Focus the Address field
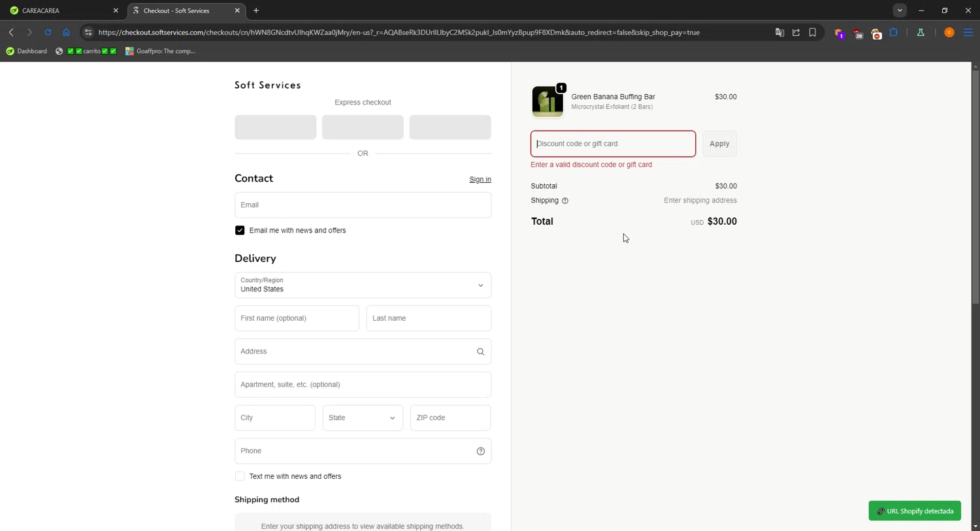Viewport: 980px width, 531px height. tap(363, 351)
